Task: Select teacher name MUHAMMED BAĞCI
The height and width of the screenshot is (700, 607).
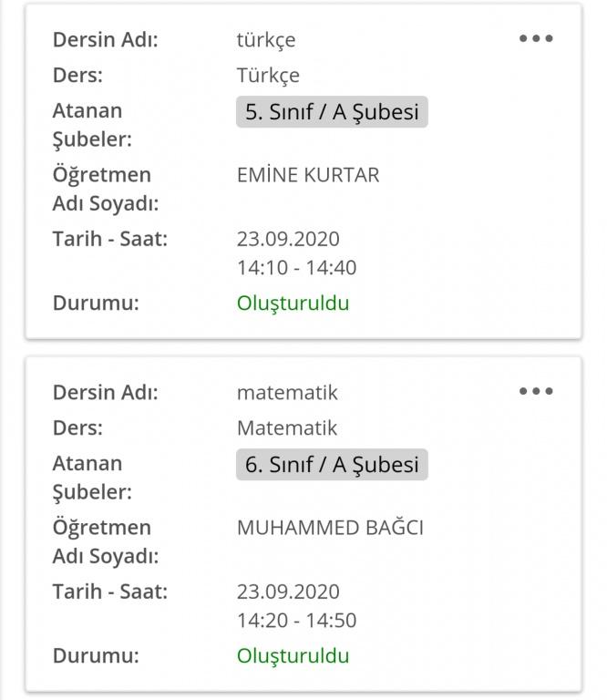Action: [330, 528]
